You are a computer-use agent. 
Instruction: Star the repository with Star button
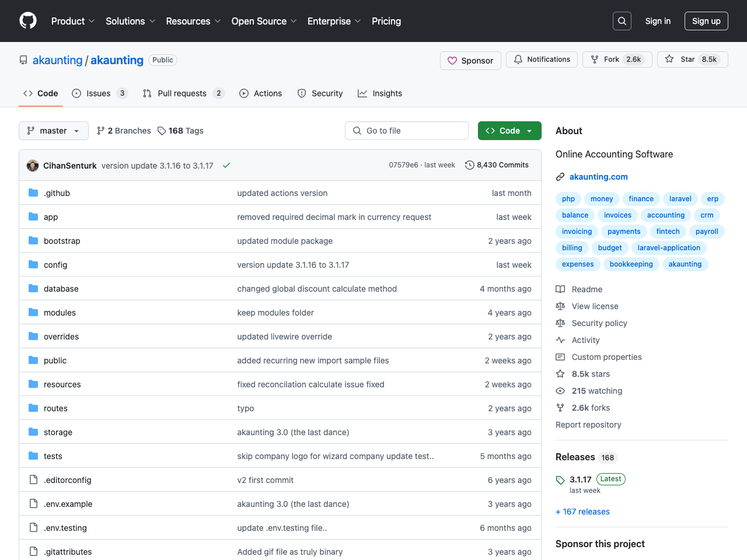pos(693,60)
